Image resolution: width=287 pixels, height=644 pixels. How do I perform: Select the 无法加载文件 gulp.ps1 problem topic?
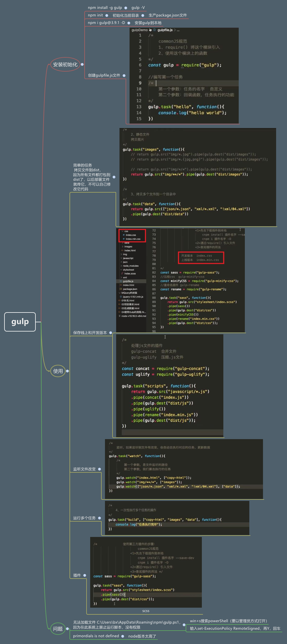(x=127, y=625)
